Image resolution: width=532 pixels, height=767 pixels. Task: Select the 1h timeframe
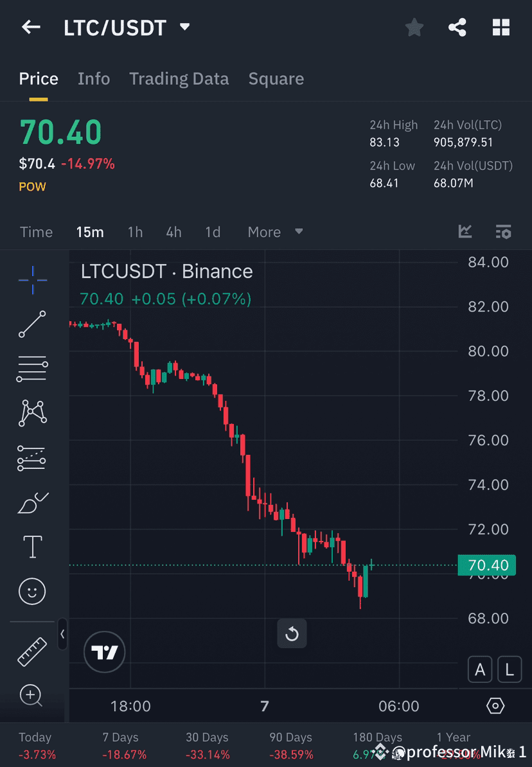coord(135,232)
